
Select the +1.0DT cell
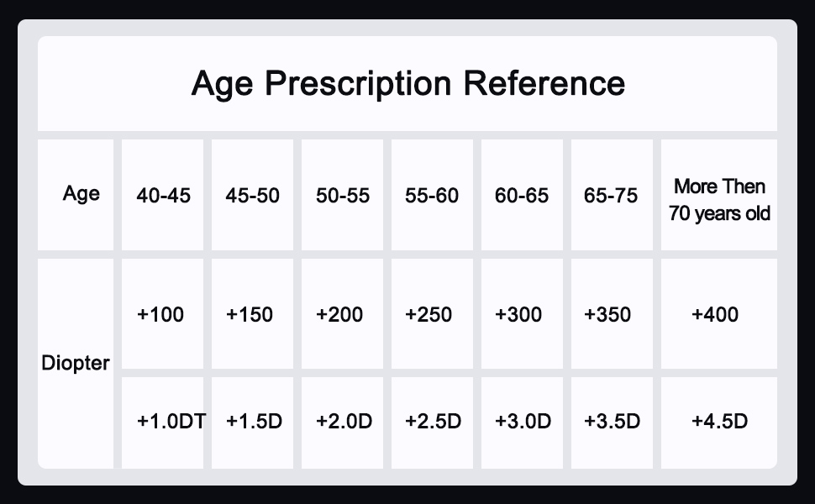pyautogui.click(x=171, y=421)
